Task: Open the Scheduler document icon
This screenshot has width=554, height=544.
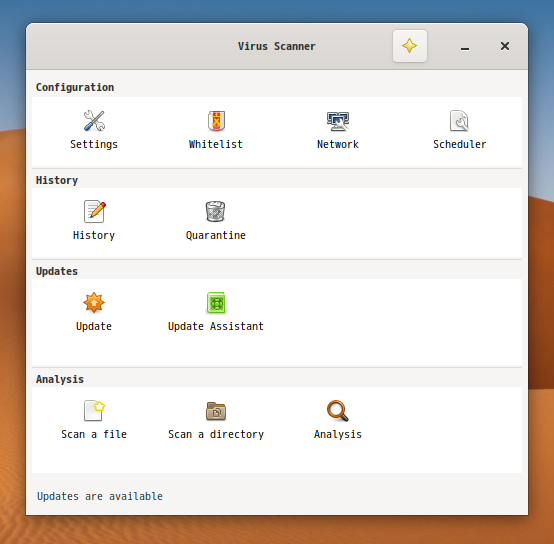Action: point(459,121)
